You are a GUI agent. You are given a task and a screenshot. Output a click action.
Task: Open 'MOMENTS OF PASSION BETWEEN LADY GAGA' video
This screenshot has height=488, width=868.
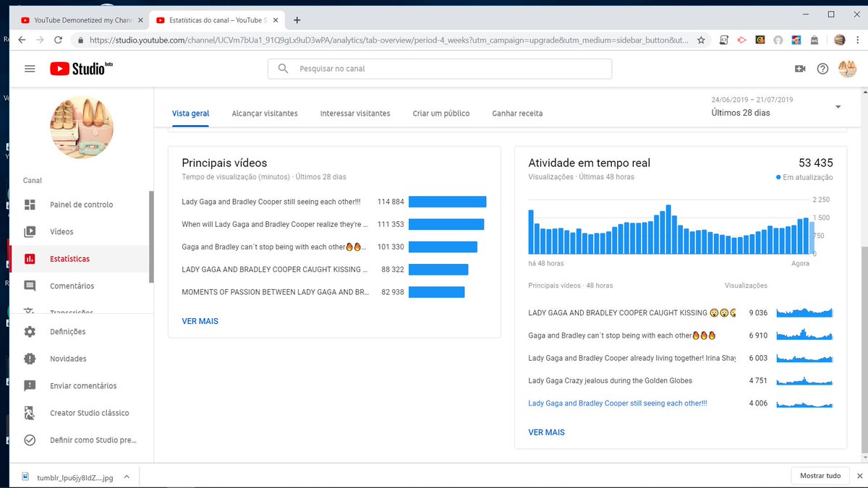[x=275, y=292]
